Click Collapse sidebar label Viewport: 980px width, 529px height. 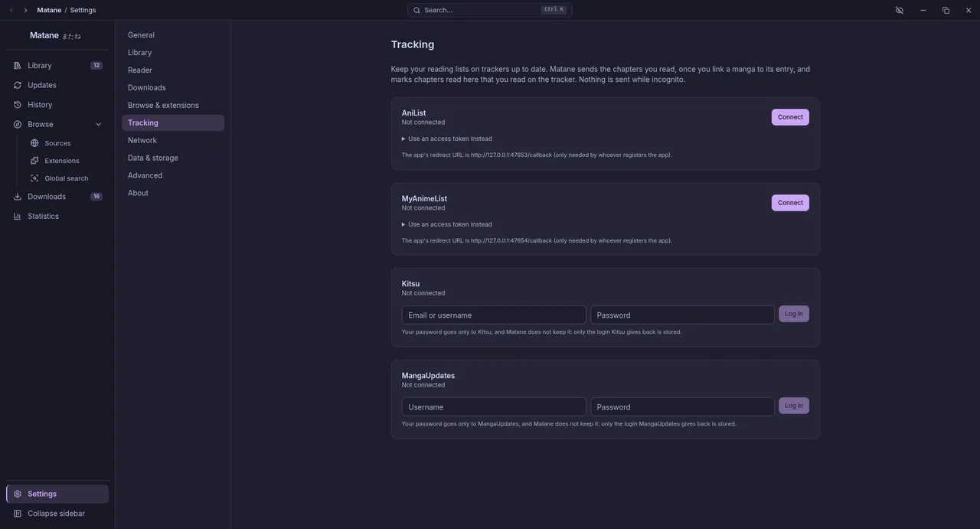click(56, 514)
